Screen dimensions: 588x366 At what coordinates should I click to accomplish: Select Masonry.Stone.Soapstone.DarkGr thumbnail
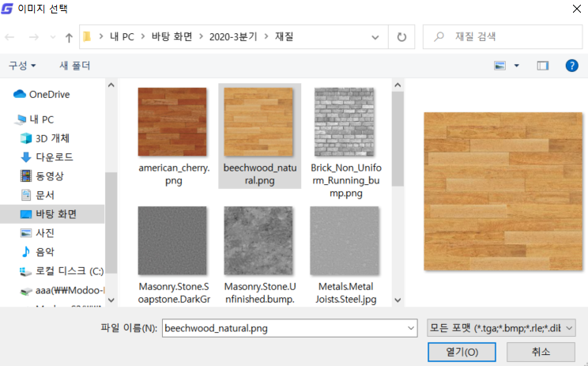(x=172, y=240)
